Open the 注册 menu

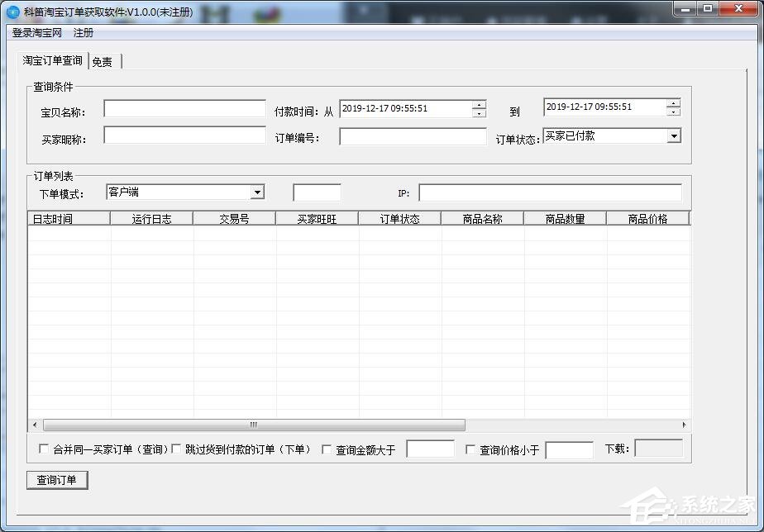click(84, 33)
